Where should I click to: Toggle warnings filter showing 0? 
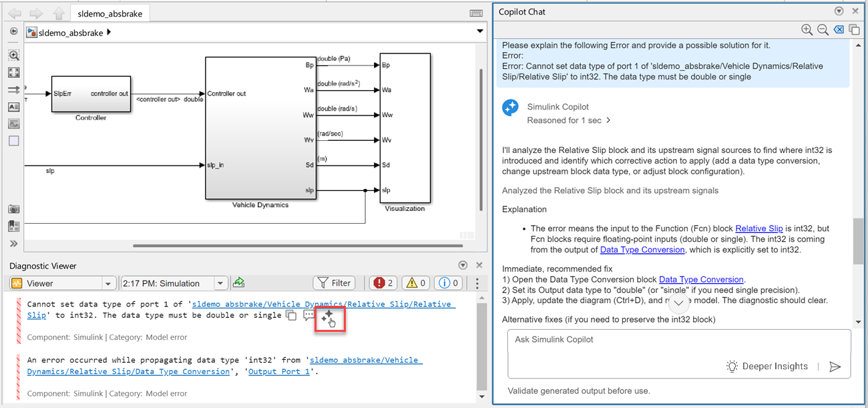tap(415, 283)
